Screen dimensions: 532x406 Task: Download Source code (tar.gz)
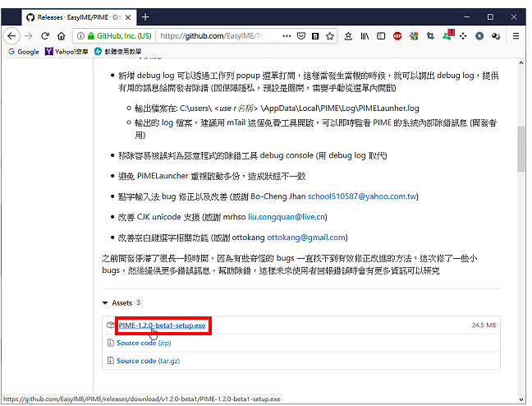[149, 361]
